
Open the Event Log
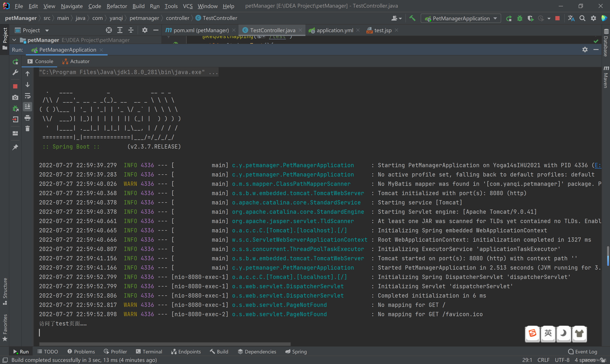582,352
